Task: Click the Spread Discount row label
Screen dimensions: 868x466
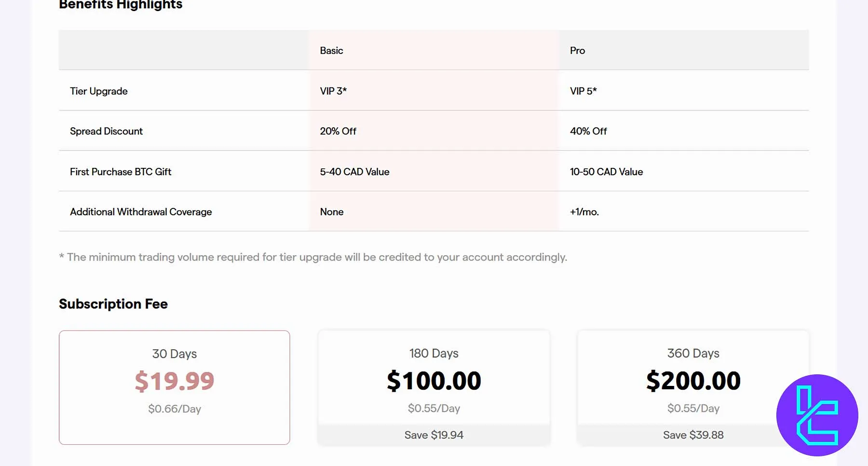Action: pos(106,131)
